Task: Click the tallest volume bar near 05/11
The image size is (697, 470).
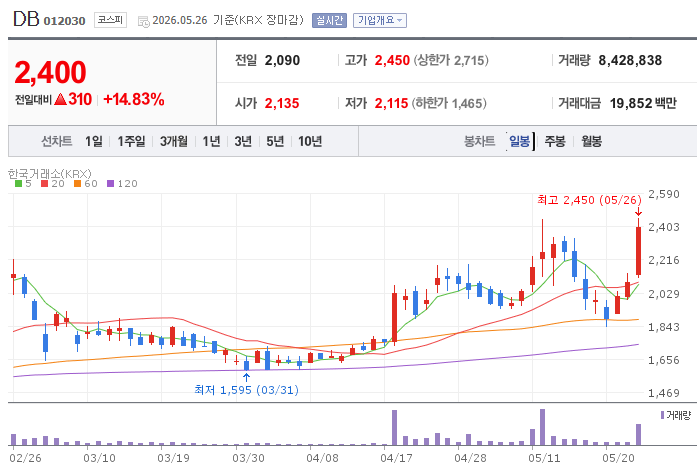Action: coord(542,427)
